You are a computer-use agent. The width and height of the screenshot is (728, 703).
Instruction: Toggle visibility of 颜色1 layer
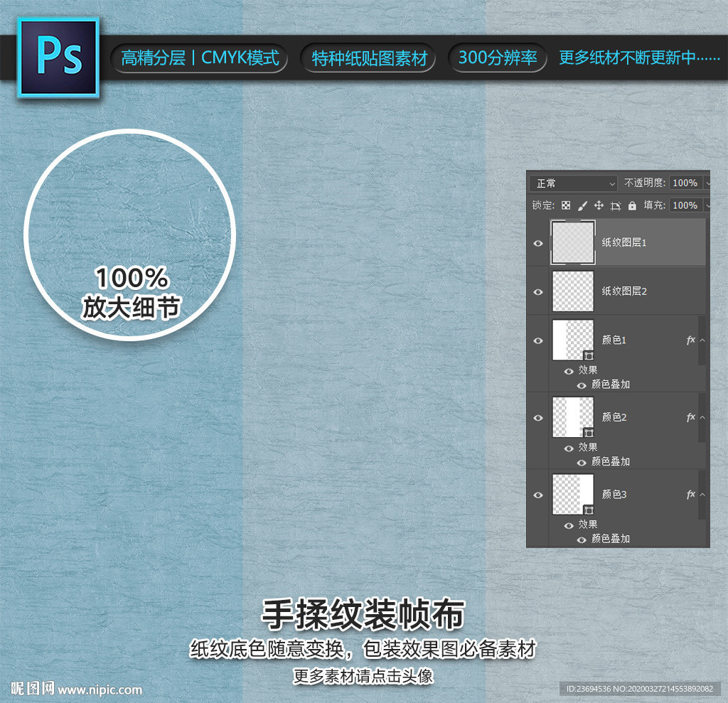[x=538, y=340]
